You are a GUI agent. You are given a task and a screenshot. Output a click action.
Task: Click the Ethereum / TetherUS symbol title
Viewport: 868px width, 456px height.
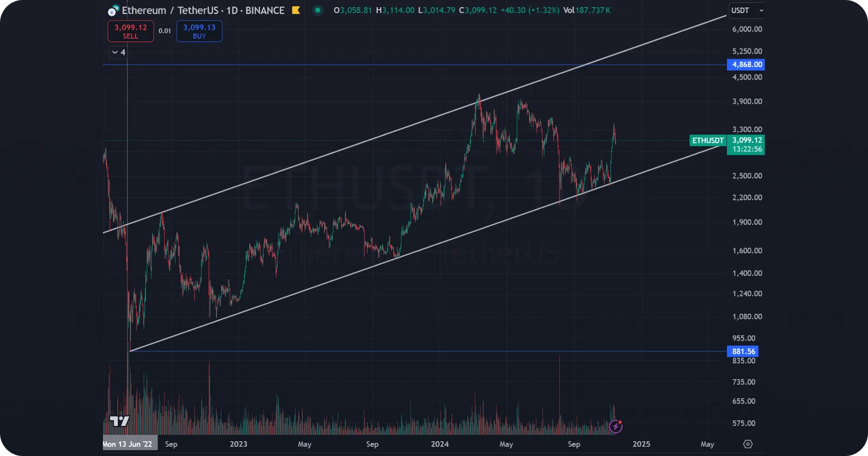pyautogui.click(x=171, y=10)
